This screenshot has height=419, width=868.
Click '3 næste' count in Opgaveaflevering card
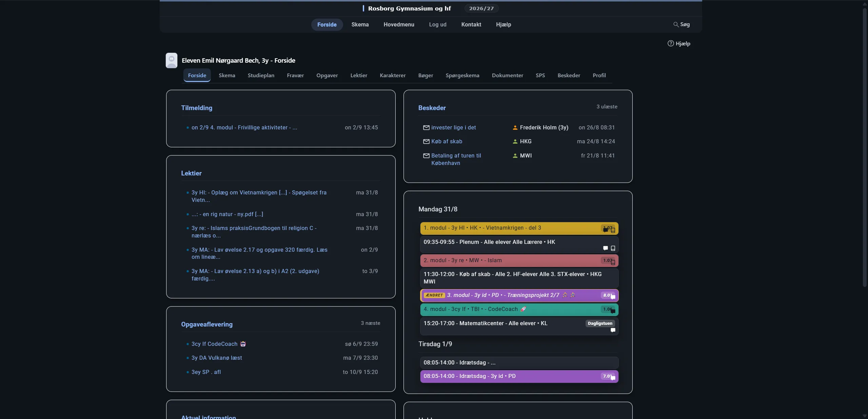point(370,323)
